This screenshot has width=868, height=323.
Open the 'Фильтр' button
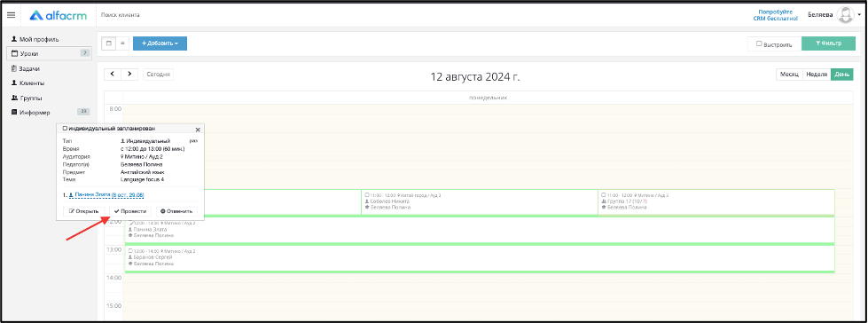click(827, 43)
